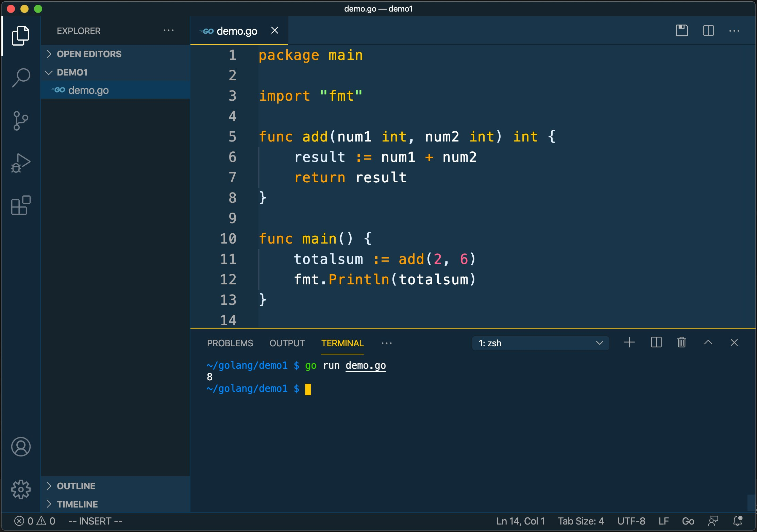The image size is (757, 532).
Task: Click the Accounts icon
Action: coord(21,447)
